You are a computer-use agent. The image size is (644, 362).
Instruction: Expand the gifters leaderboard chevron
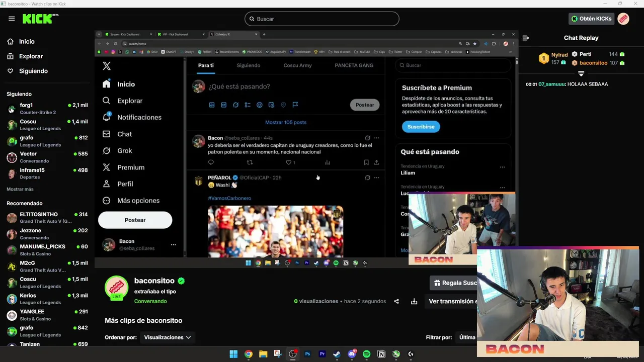[x=581, y=73]
